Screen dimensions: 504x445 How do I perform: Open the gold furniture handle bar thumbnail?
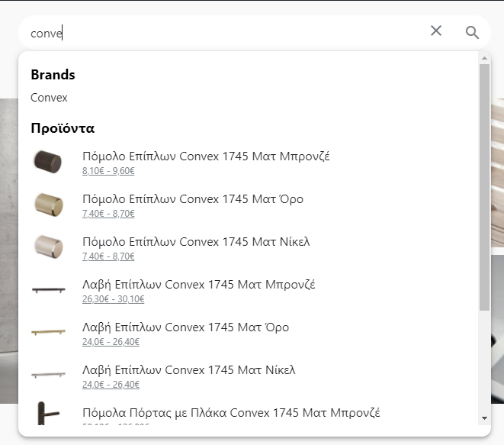pos(49,332)
